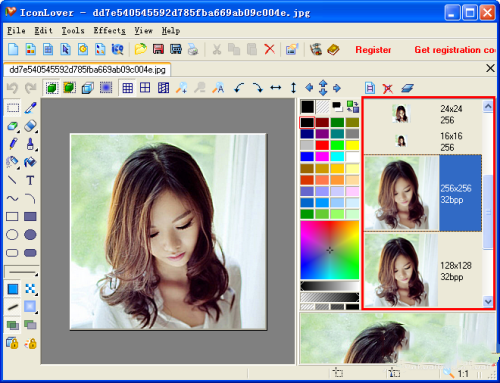500x383 pixels.
Task: Open the Effects menu
Action: click(x=110, y=31)
